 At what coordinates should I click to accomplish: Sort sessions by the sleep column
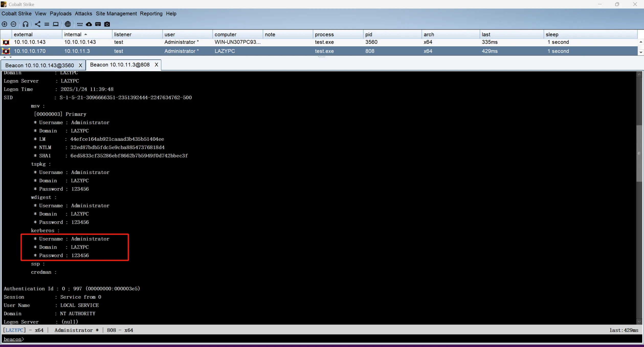point(590,35)
